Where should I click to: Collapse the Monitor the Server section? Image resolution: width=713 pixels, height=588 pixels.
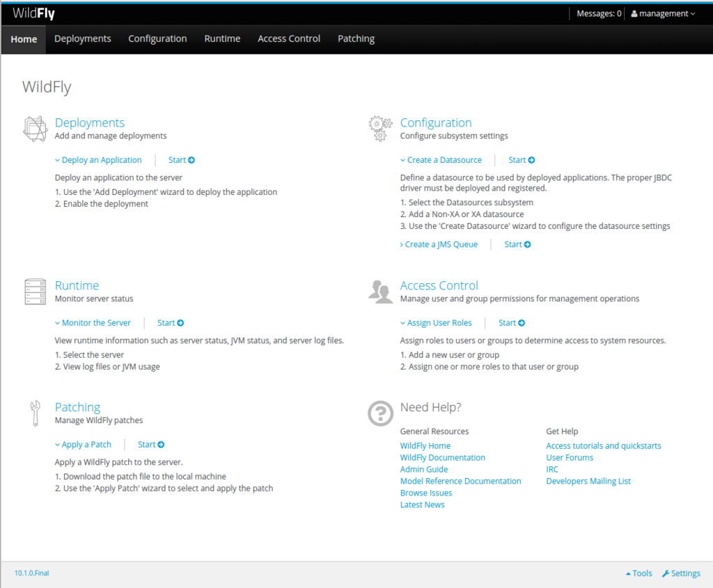[93, 323]
